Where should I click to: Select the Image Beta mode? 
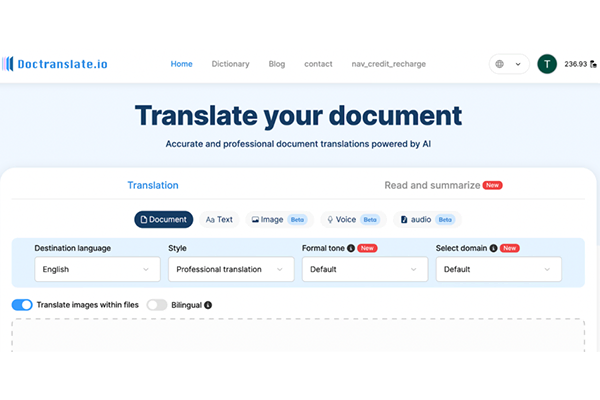279,219
